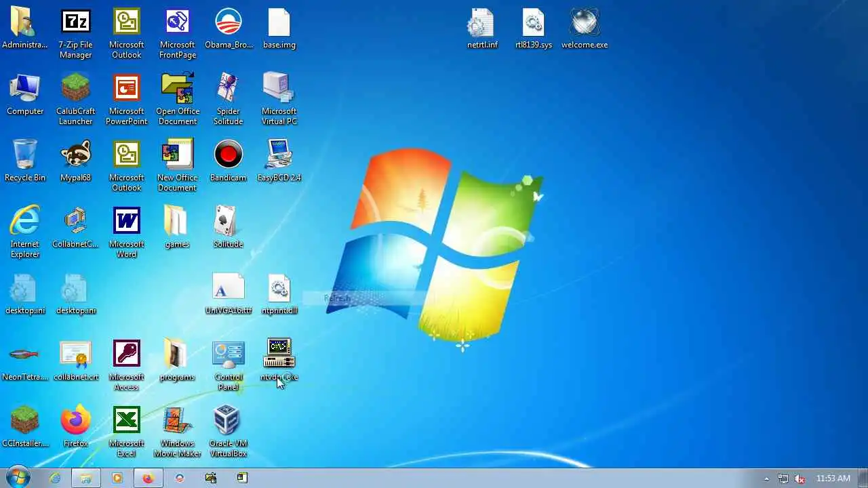Open the network status tray icon

[783, 479]
